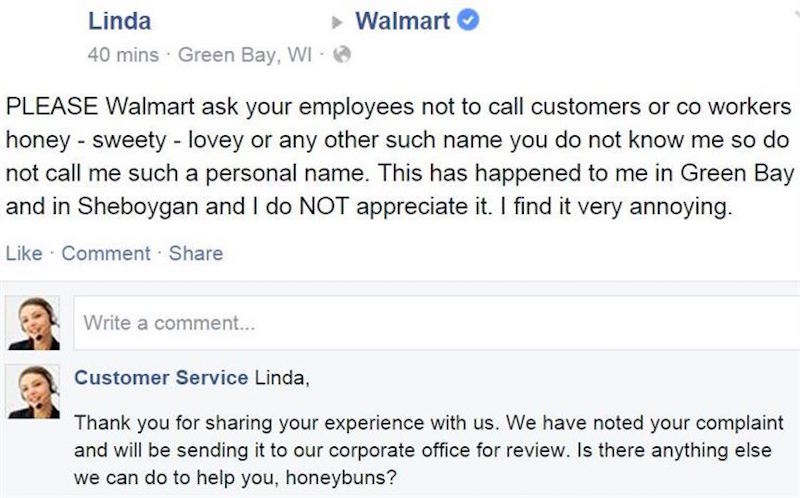The width and height of the screenshot is (800, 498).
Task: Click the Thank you for sharing reply line
Action: [x=429, y=423]
